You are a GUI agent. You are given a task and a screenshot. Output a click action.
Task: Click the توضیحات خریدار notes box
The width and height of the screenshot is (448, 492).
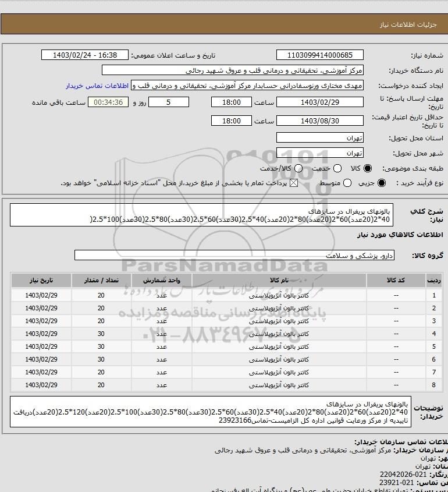211,412
